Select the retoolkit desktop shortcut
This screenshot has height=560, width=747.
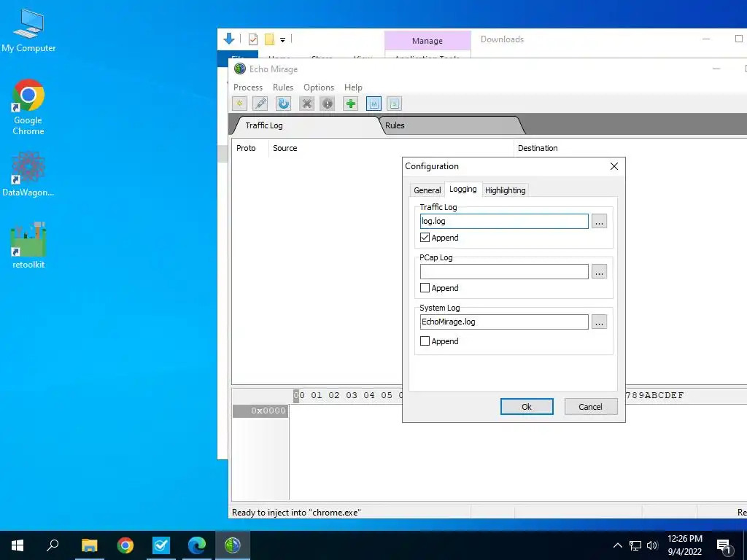pos(28,246)
